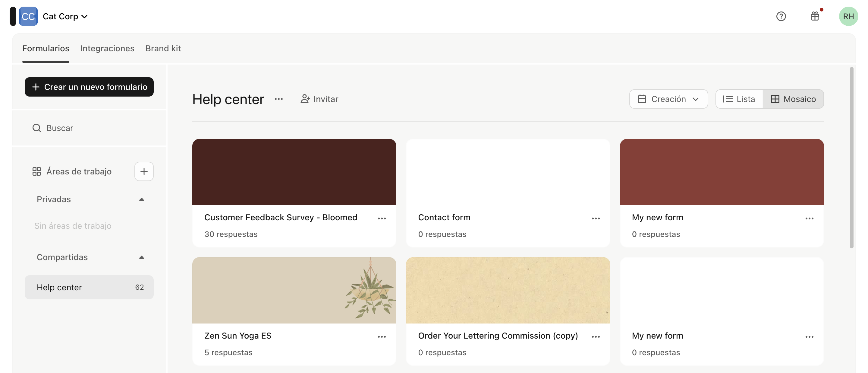Open the RH profile avatar
The image size is (868, 373).
click(x=848, y=16)
